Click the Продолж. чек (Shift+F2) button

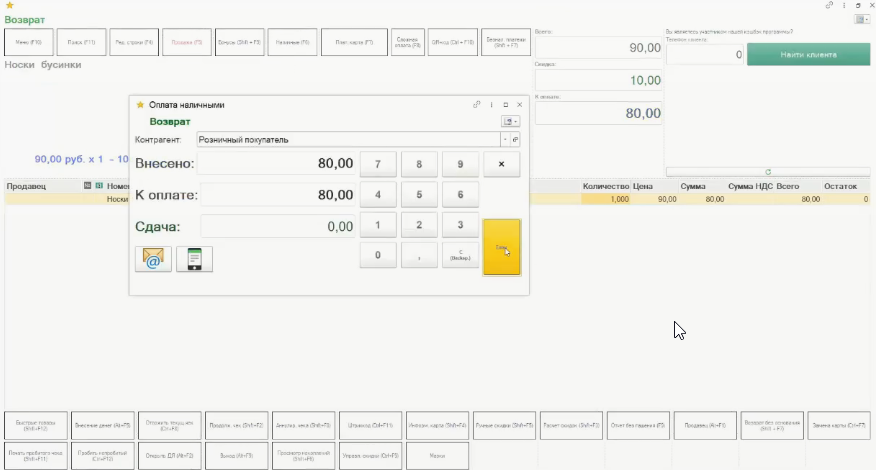[x=237, y=425]
